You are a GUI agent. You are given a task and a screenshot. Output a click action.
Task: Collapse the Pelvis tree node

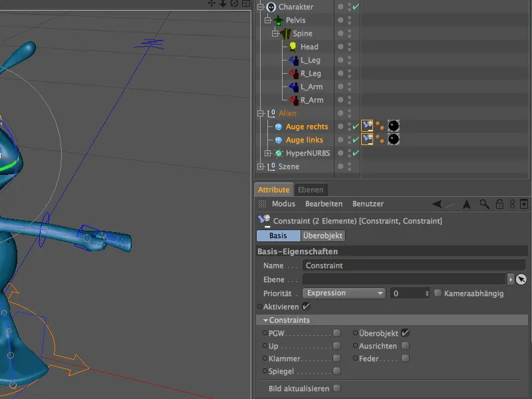point(268,21)
